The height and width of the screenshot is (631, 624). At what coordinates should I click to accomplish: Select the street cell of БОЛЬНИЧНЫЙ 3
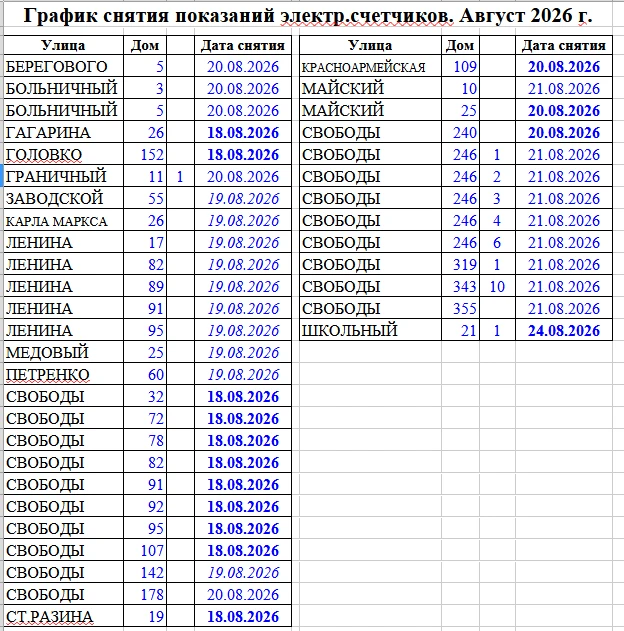64,89
